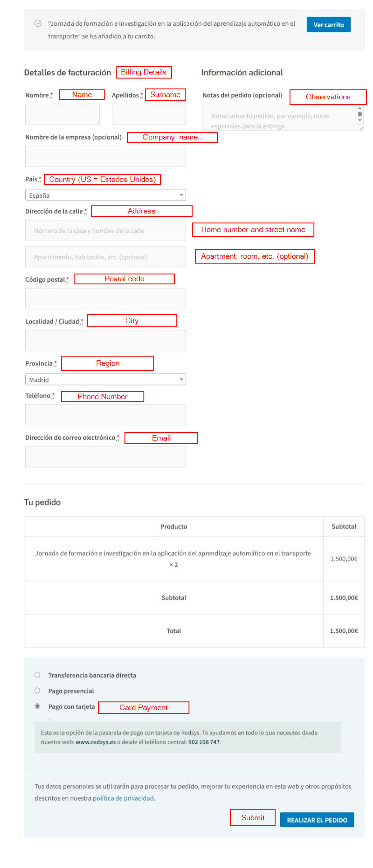Click the Notas del pedido textarea
This screenshot has height=868, width=373.
coord(280,118)
